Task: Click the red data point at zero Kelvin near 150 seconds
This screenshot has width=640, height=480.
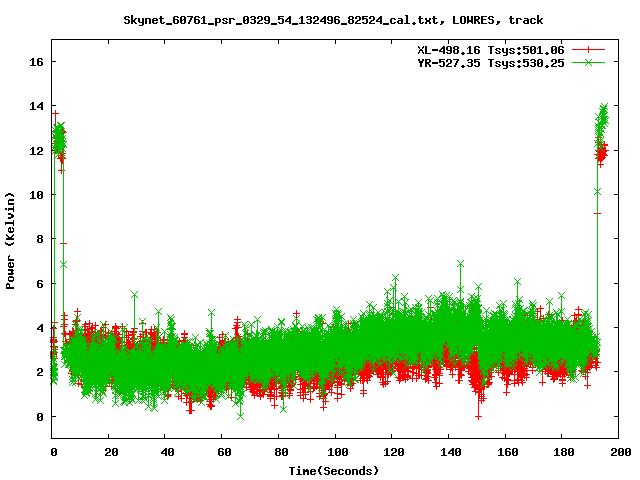Action: pos(478,417)
